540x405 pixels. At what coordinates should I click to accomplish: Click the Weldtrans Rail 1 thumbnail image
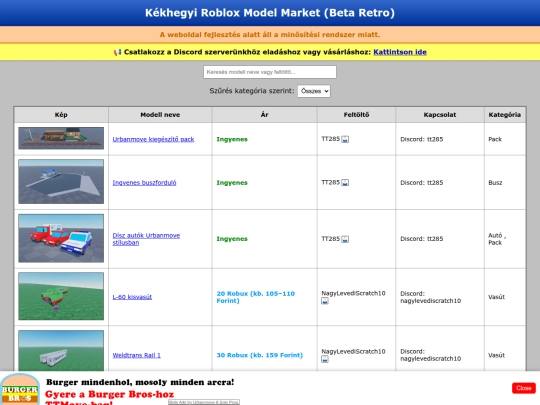click(x=61, y=351)
